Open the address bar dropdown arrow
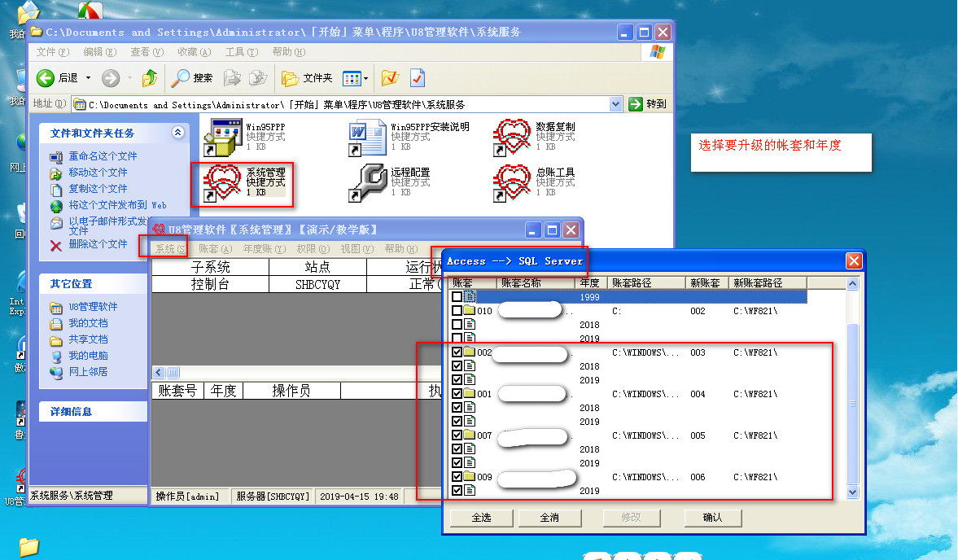The image size is (958, 560). point(615,104)
